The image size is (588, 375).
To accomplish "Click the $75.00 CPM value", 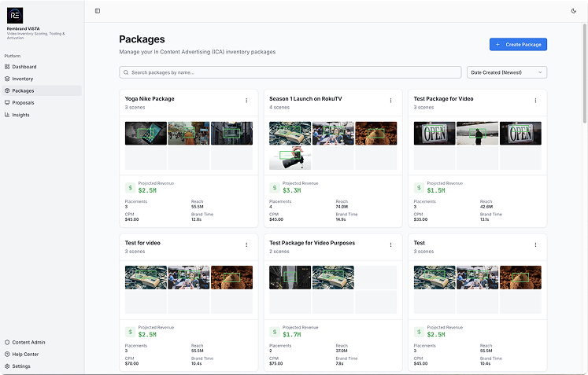I will pyautogui.click(x=276, y=363).
